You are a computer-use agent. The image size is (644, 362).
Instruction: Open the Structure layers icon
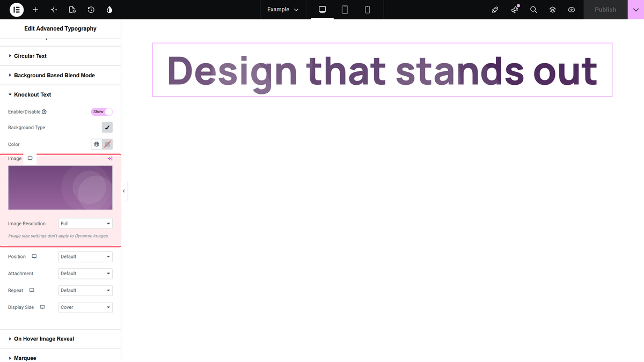pos(553,10)
